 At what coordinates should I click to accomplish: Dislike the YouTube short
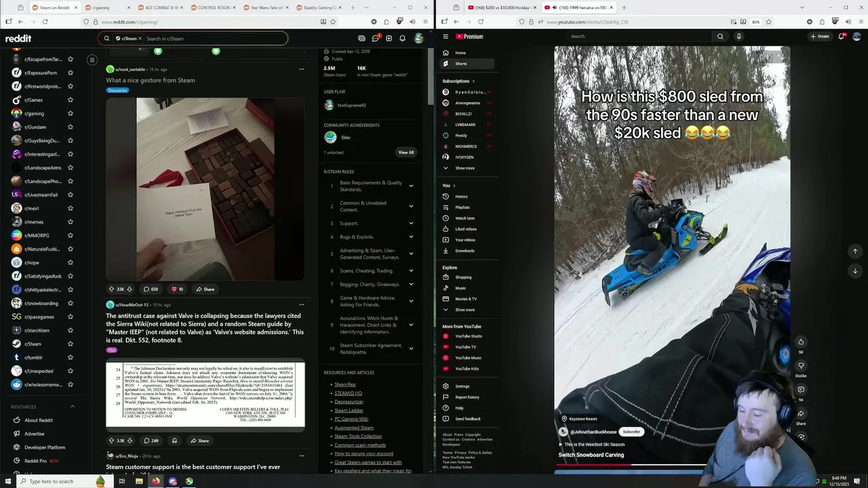801,366
